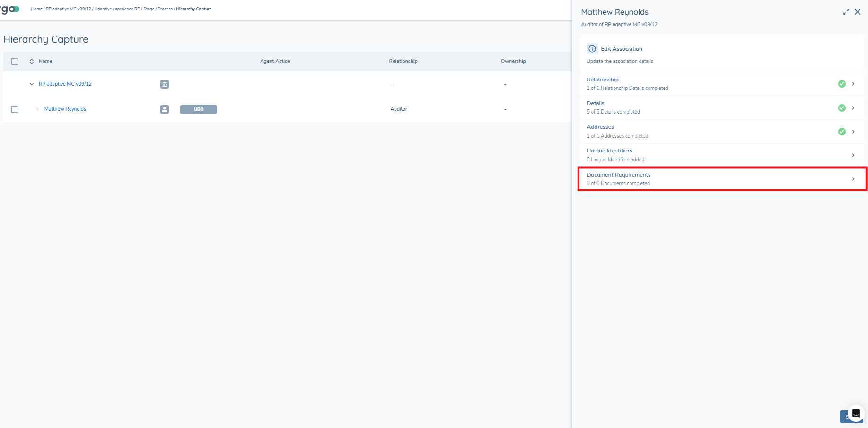Image resolution: width=868 pixels, height=428 pixels.
Task: Click the green checkmark on Relationship row
Action: [842, 84]
